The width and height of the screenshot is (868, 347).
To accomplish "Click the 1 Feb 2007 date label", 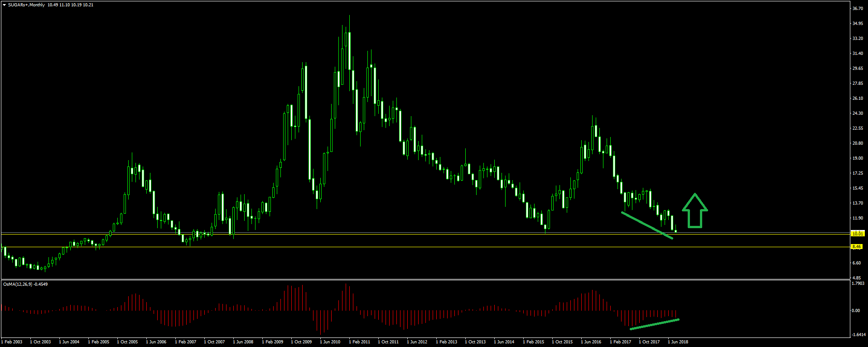I will (x=186, y=342).
